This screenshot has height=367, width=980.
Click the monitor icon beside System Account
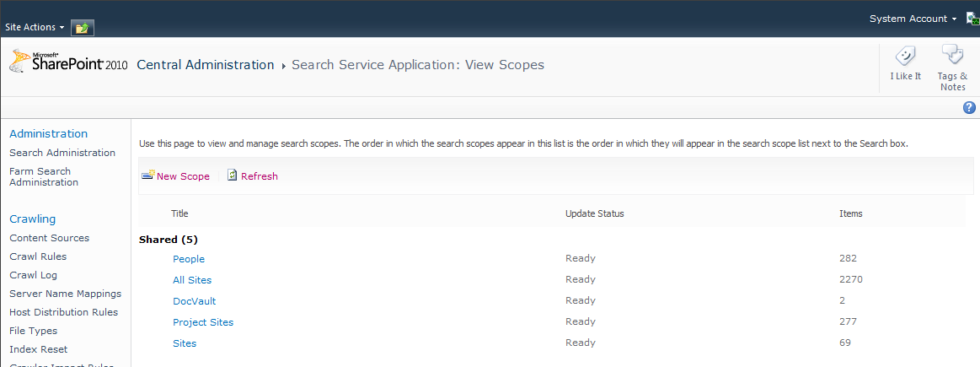(972, 19)
